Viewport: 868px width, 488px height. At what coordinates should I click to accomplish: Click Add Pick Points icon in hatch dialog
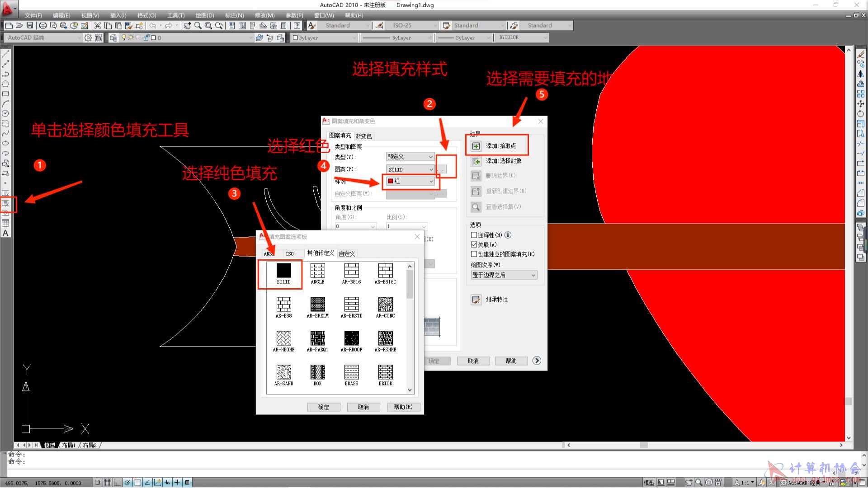click(x=476, y=146)
